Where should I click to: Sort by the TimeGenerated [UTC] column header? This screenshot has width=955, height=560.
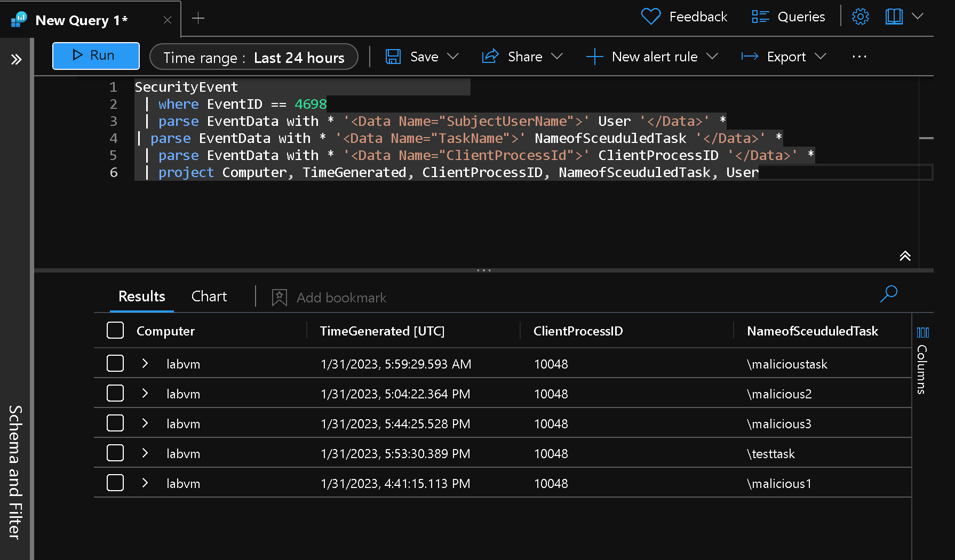(x=382, y=331)
